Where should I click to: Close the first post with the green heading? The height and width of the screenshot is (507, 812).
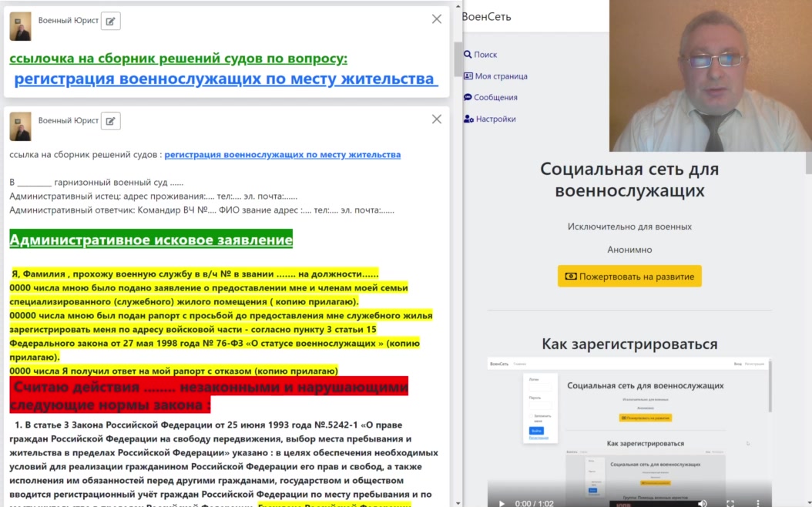click(x=437, y=19)
